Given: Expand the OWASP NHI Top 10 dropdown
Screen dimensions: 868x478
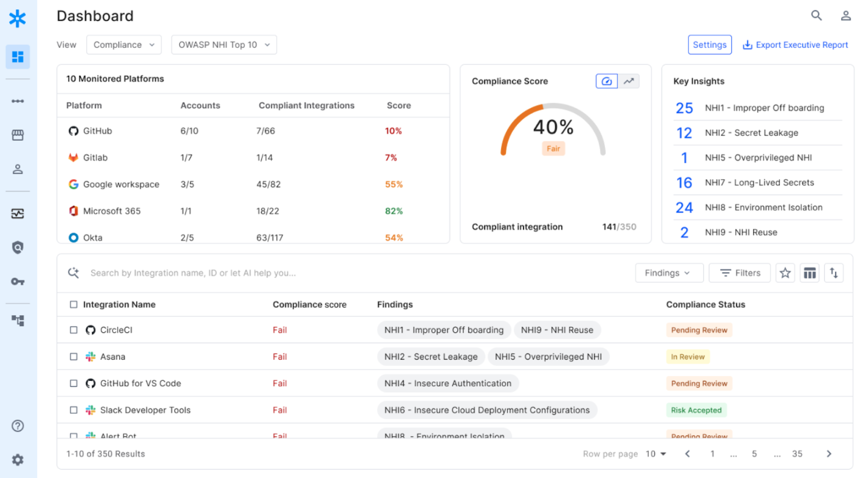Looking at the screenshot, I should pyautogui.click(x=224, y=45).
